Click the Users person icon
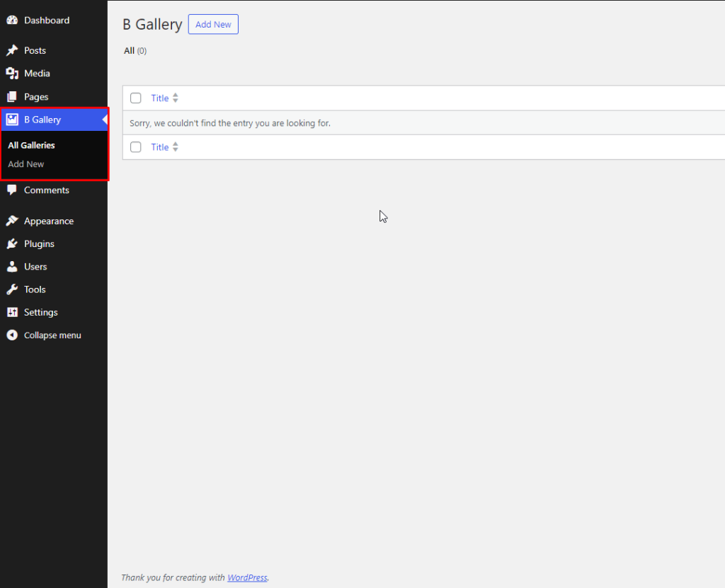 click(12, 267)
